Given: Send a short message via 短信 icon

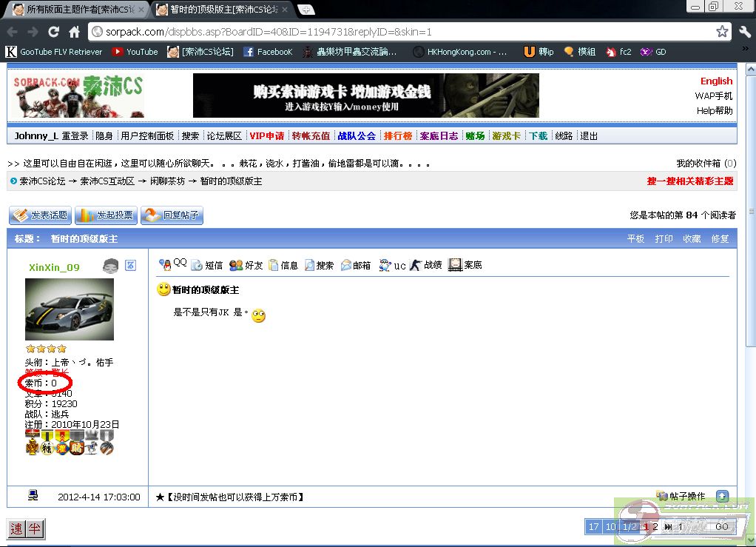Looking at the screenshot, I should [x=206, y=265].
